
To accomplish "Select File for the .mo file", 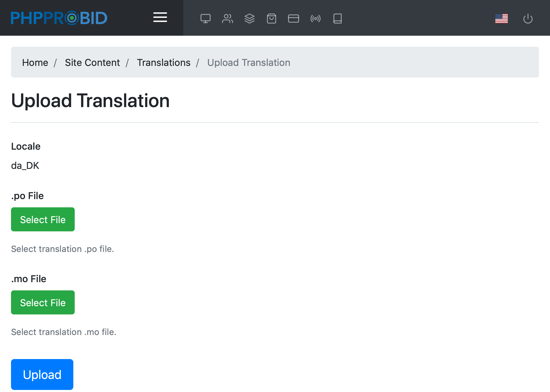I will click(43, 303).
